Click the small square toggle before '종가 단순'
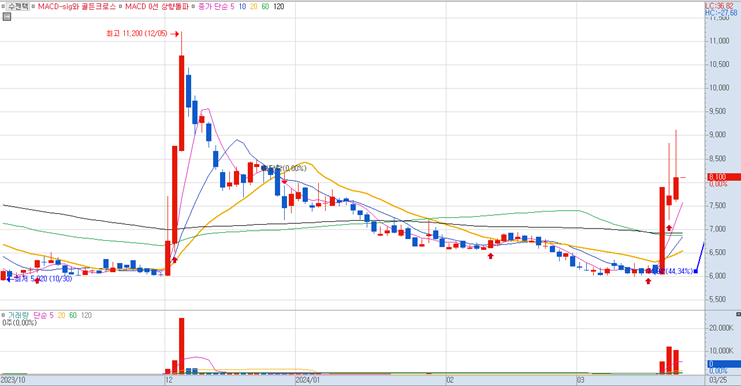Screen dimensions: 741x386 pyautogui.click(x=194, y=7)
